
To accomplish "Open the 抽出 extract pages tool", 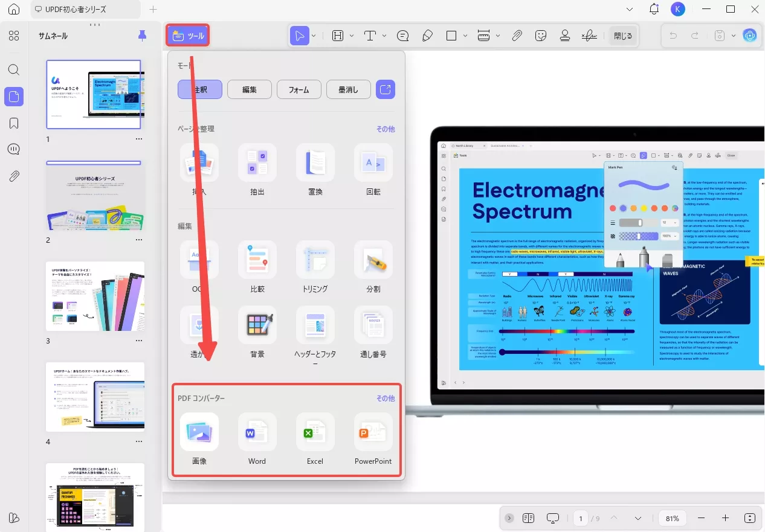I will coord(257,170).
